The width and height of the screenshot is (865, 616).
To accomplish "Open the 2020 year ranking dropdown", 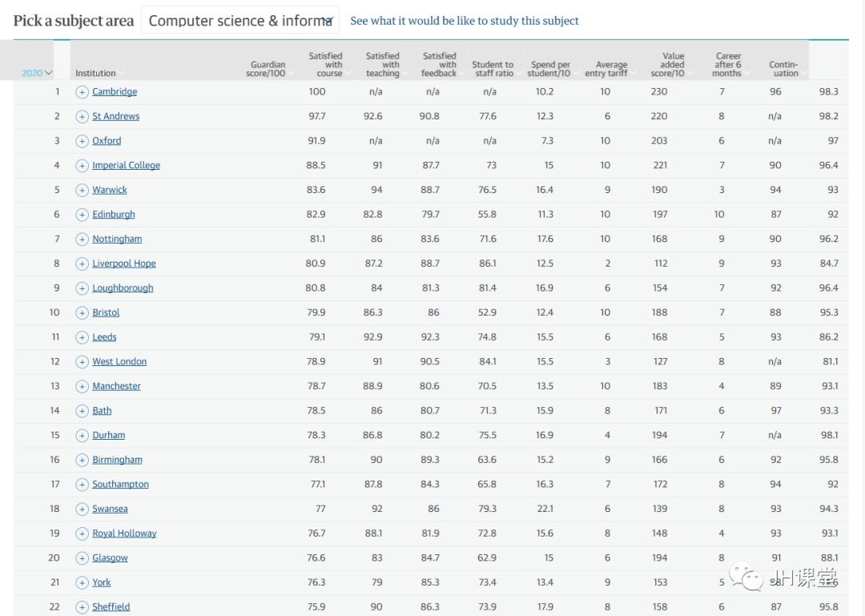I will (x=37, y=73).
